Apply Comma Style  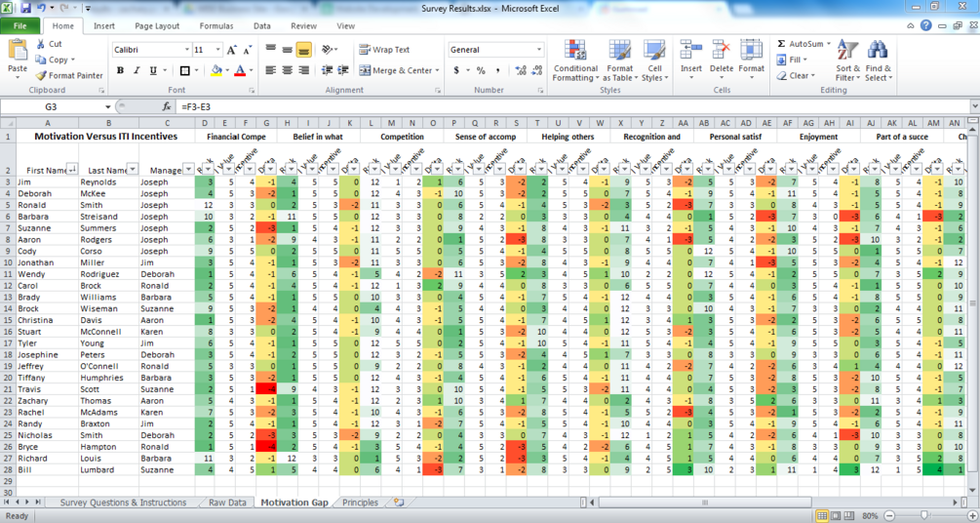pos(497,70)
